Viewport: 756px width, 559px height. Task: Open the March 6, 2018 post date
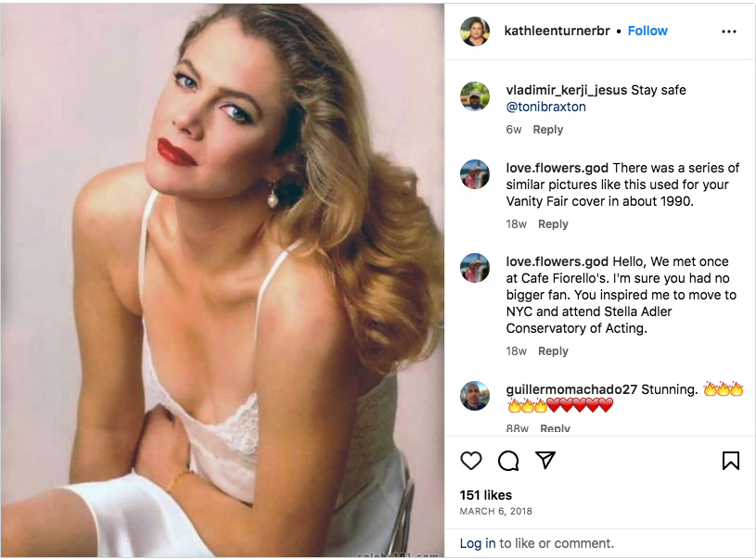click(495, 512)
